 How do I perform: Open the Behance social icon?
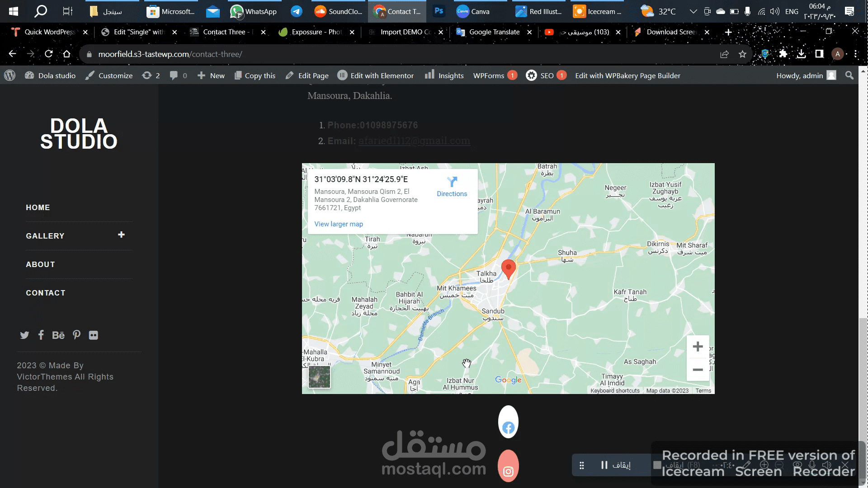point(58,335)
